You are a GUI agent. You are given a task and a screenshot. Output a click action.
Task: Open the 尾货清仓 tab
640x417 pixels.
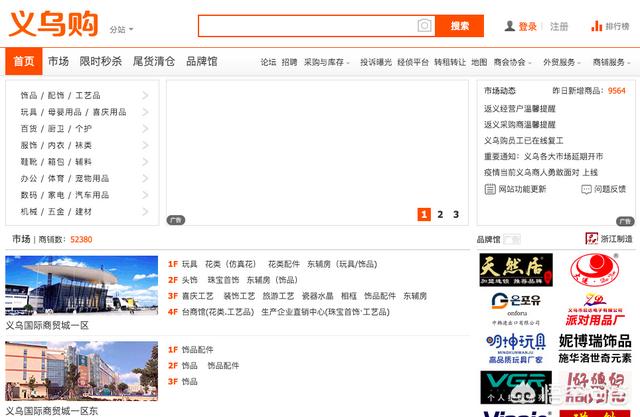pyautogui.click(x=154, y=61)
